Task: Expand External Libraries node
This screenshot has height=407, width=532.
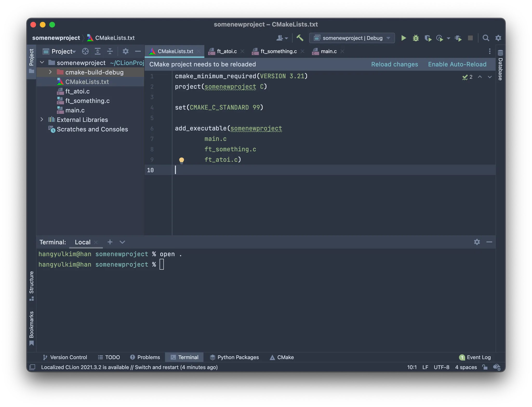Action: point(42,120)
